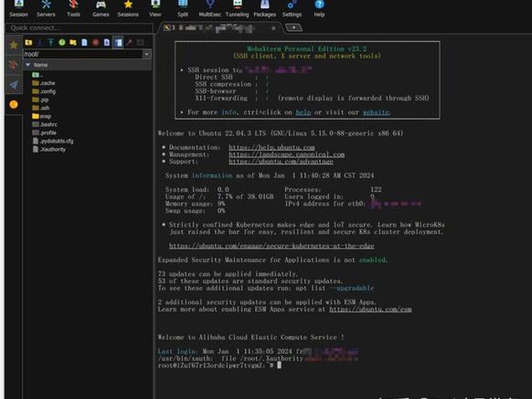Image resolution: width=532 pixels, height=399 pixels.
Task: Click the upload arrow in SFTP toolbar
Action: [x=51, y=43]
